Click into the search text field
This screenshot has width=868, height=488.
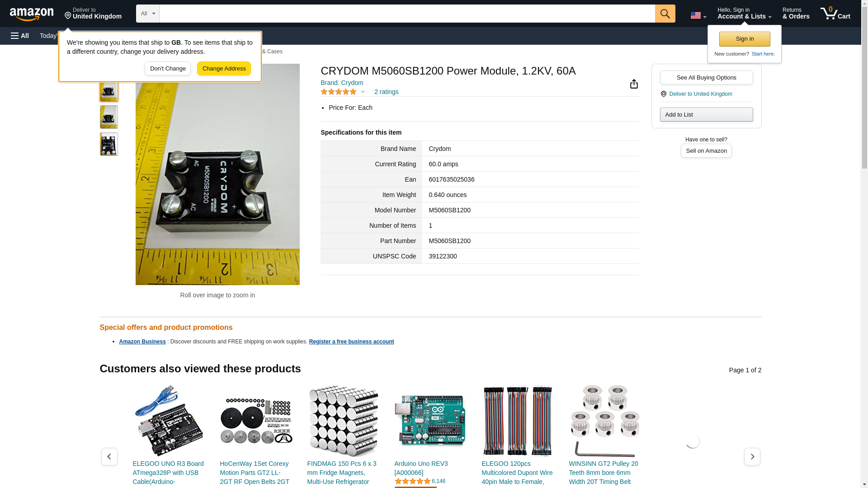click(x=407, y=14)
